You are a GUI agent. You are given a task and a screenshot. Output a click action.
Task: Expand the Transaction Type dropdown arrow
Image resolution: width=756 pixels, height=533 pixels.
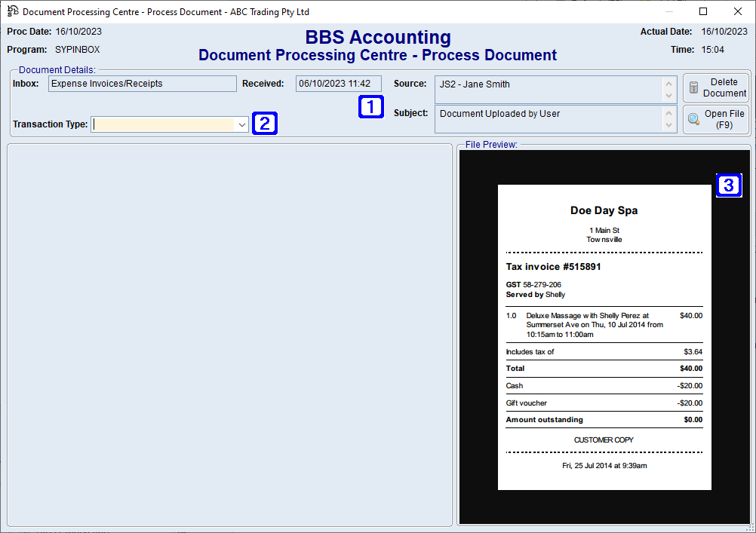(241, 124)
